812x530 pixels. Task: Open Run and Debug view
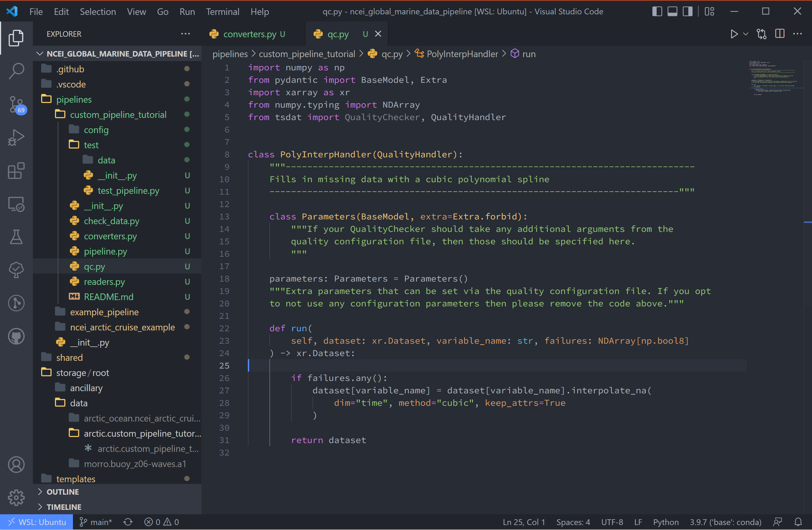tap(16, 137)
